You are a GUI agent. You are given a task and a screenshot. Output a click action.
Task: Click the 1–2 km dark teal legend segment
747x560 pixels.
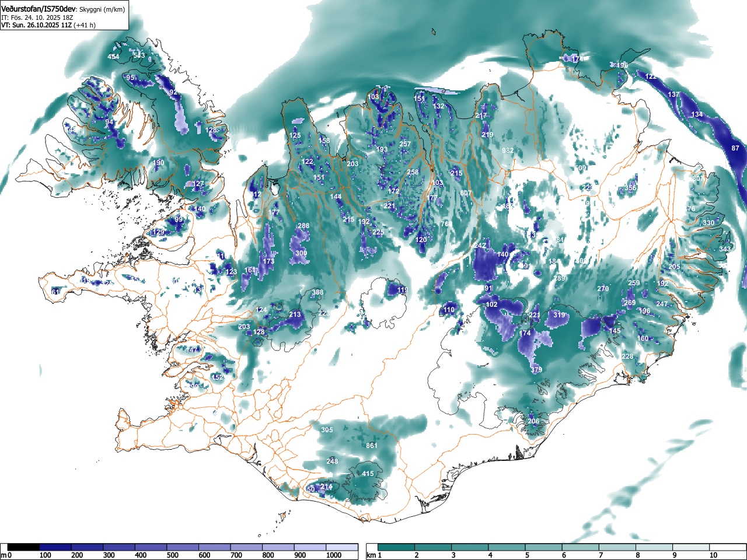point(397,547)
